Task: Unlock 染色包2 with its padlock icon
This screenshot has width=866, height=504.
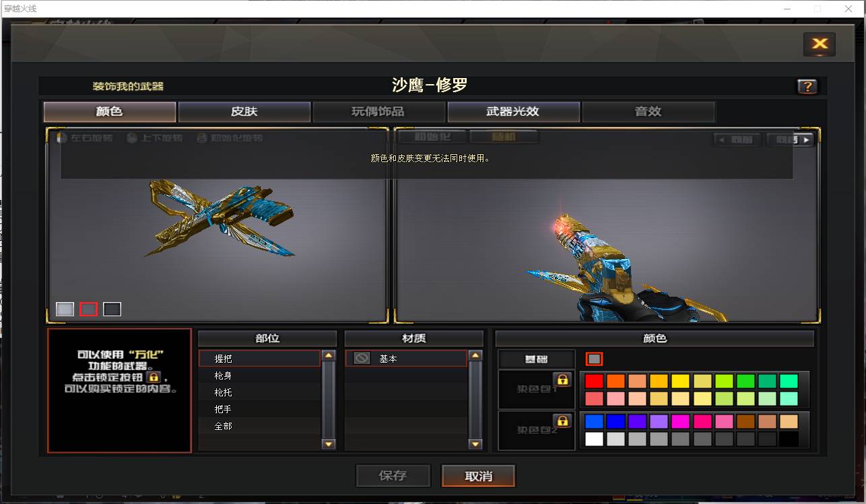Action: coord(562,421)
